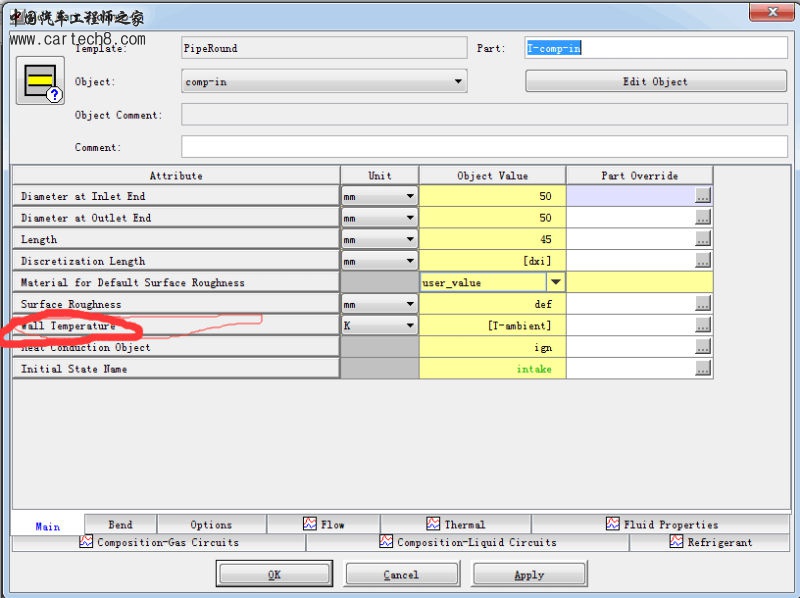The height and width of the screenshot is (598, 800).
Task: Click the Part name field containing T-comp-in
Action: click(656, 48)
